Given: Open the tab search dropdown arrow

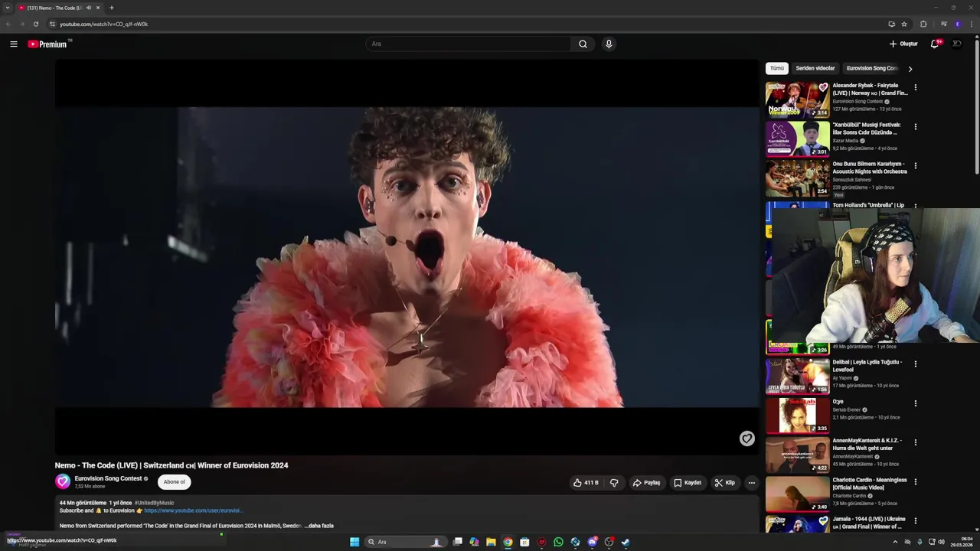Looking at the screenshot, I should (8, 8).
